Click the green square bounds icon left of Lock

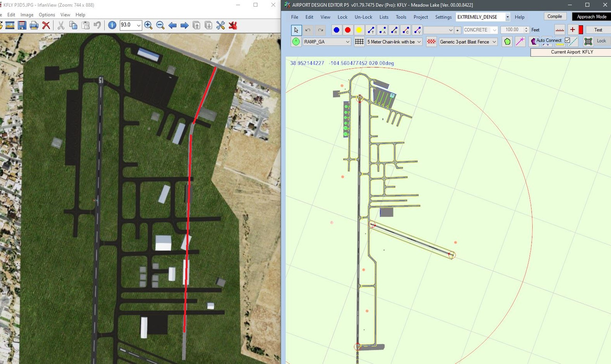(588, 42)
